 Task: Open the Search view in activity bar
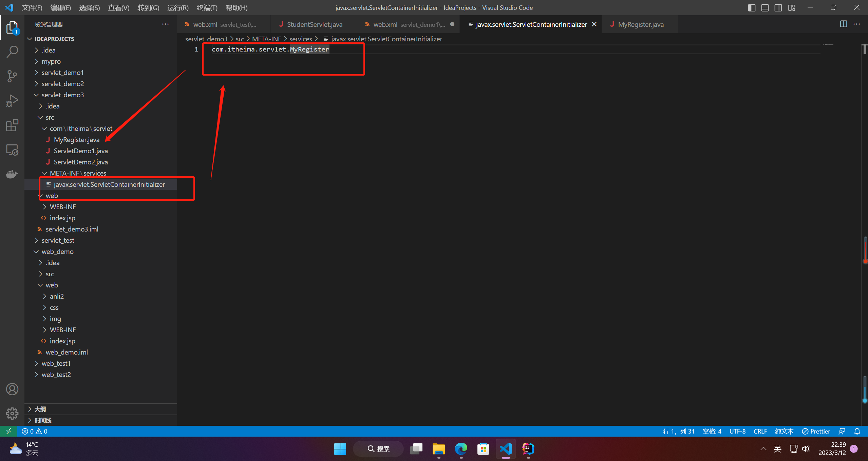12,52
